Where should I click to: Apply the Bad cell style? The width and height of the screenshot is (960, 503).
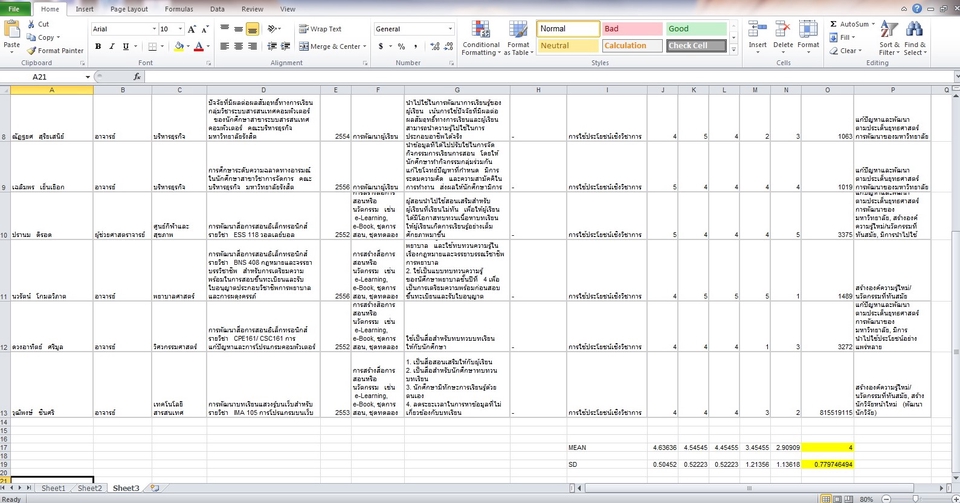(x=632, y=29)
